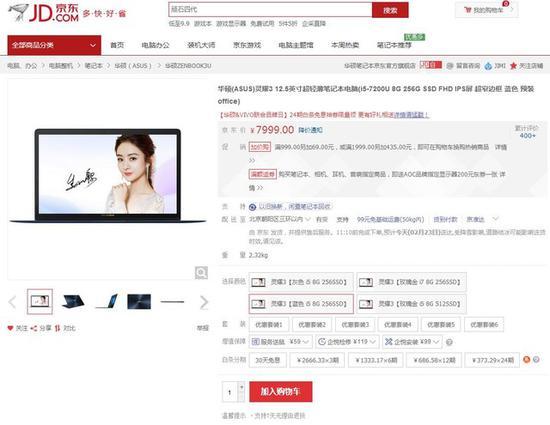Click the 加价购 promotion tag
550x425 pixels.
coord(260,147)
